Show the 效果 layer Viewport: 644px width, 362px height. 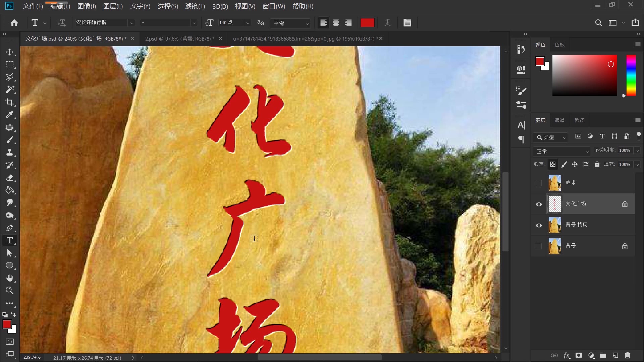539,183
